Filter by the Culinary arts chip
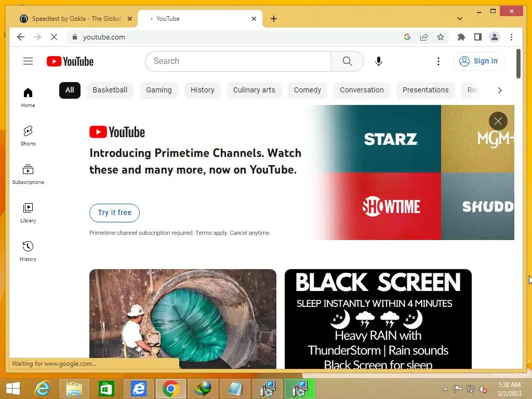532x399 pixels. point(254,90)
